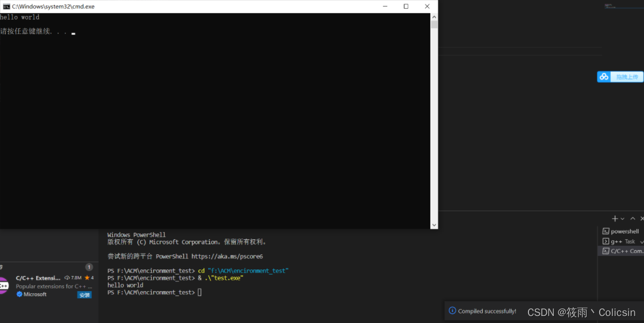Click the orange star rating icon
This screenshot has height=323, width=644.
point(87,278)
